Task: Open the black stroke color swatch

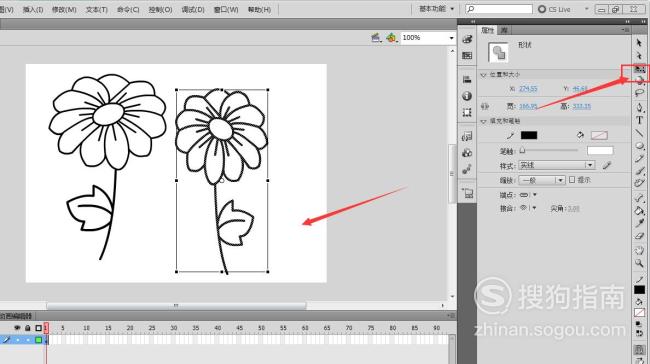Action: click(529, 135)
